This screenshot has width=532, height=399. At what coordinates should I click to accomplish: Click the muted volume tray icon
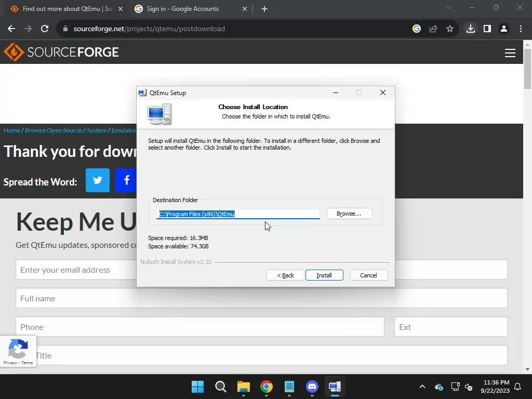(x=469, y=387)
